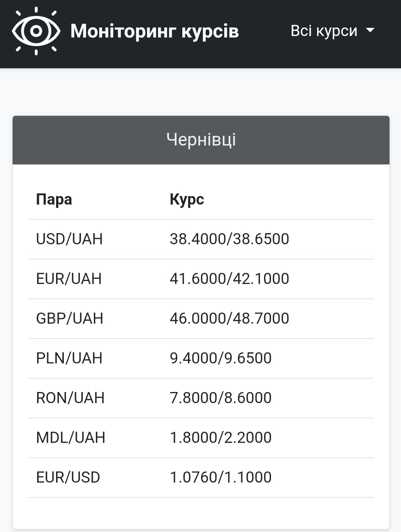Viewport: 401px width, 532px height.
Task: Click the 7.8000/8.6000 rate value
Action: pyautogui.click(x=221, y=398)
